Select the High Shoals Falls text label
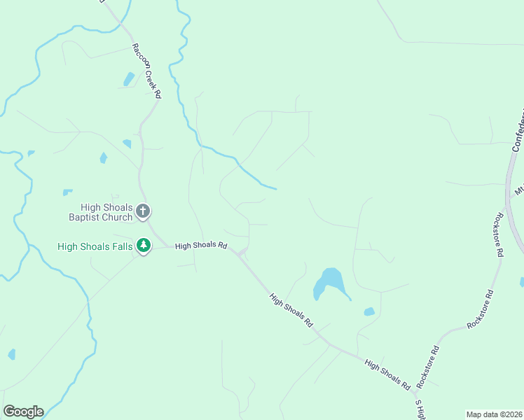 click(95, 246)
